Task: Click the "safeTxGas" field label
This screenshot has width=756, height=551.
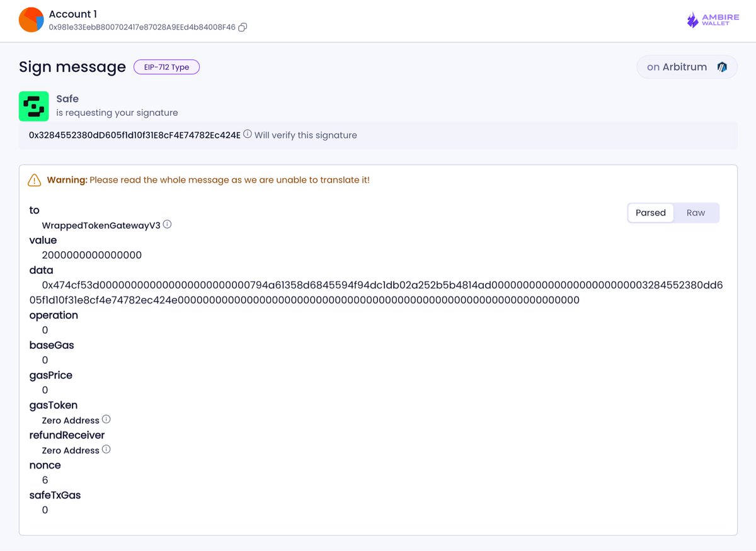Action: coord(55,495)
